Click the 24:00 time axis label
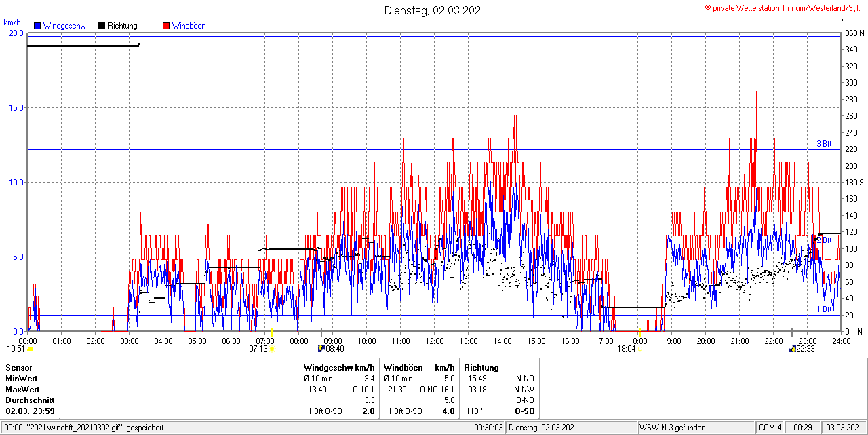This screenshot has width=868, height=435. pyautogui.click(x=842, y=340)
